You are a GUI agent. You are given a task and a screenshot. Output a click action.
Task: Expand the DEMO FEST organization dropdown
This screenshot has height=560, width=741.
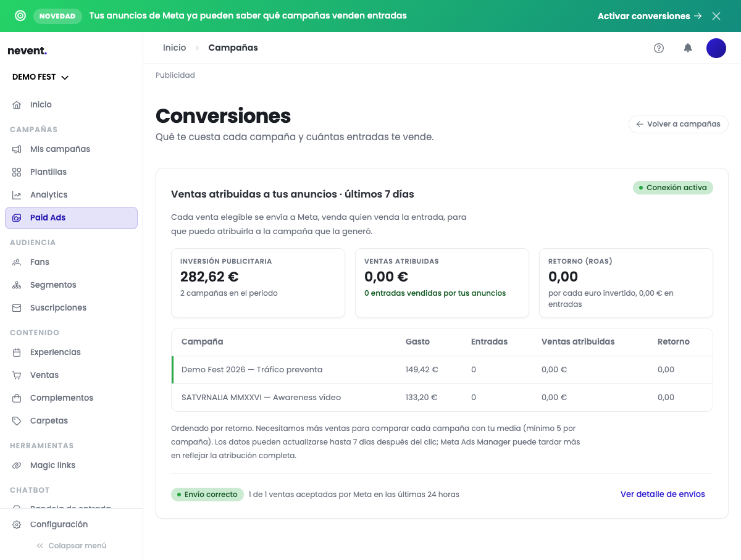(41, 77)
